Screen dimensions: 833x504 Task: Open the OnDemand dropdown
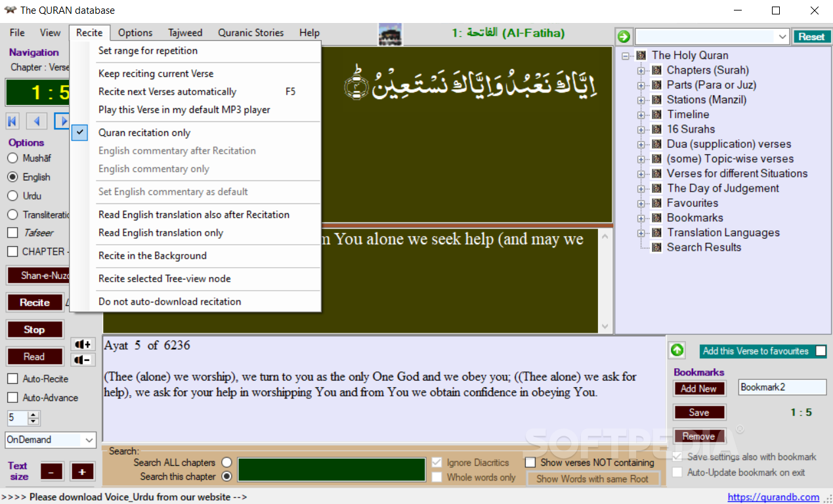pyautogui.click(x=89, y=440)
